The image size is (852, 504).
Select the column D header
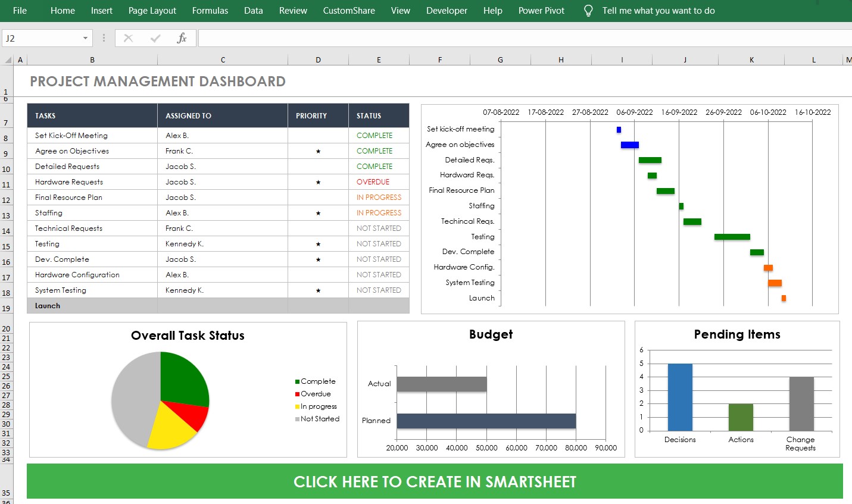318,60
